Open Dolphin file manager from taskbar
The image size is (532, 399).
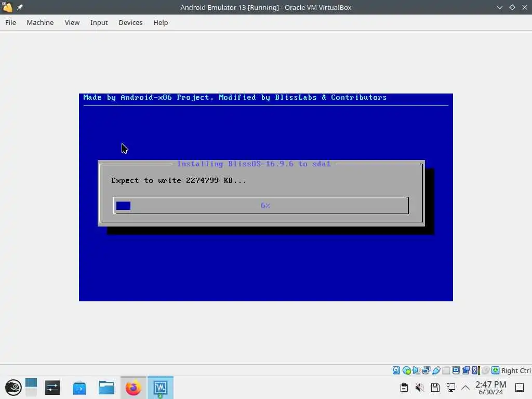pos(106,388)
